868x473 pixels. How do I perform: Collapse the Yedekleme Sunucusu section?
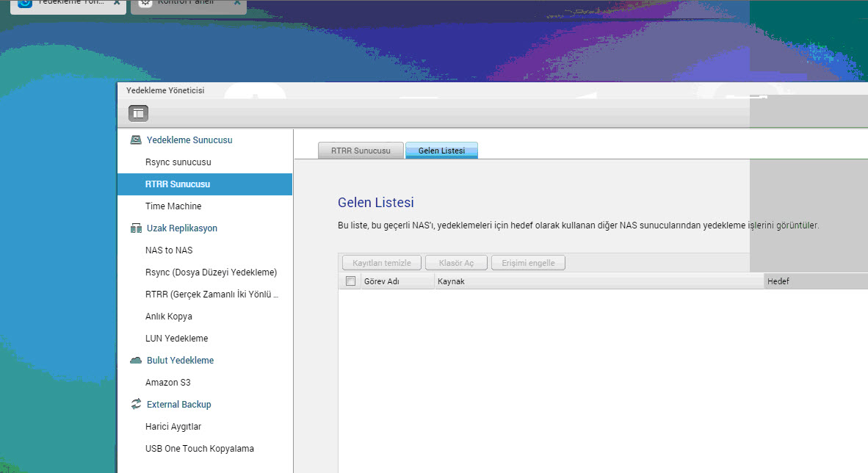[189, 140]
